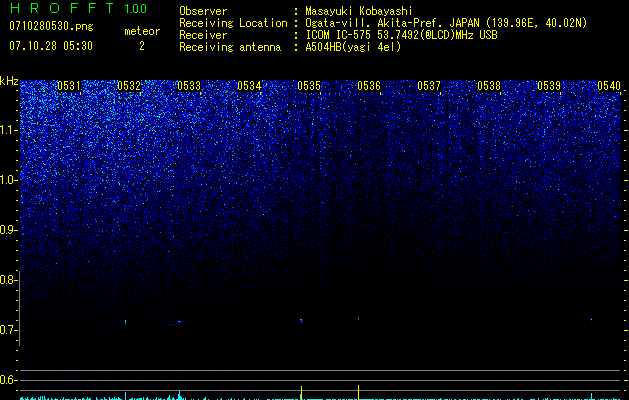The width and height of the screenshot is (629, 400).
Task: Click the ICOM IC-575 receiver text
Action: point(401,35)
